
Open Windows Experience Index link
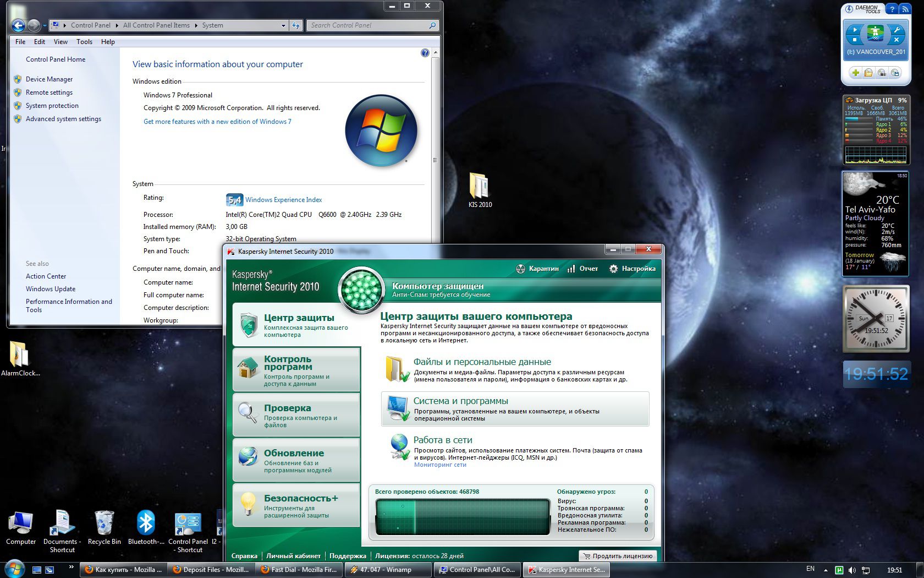point(284,200)
